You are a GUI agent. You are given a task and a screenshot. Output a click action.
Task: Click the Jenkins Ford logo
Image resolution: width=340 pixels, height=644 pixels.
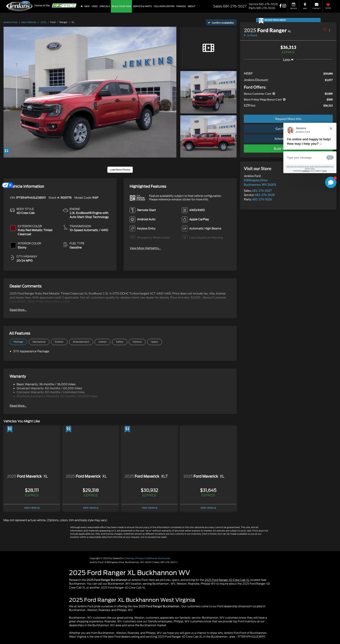[19, 6]
